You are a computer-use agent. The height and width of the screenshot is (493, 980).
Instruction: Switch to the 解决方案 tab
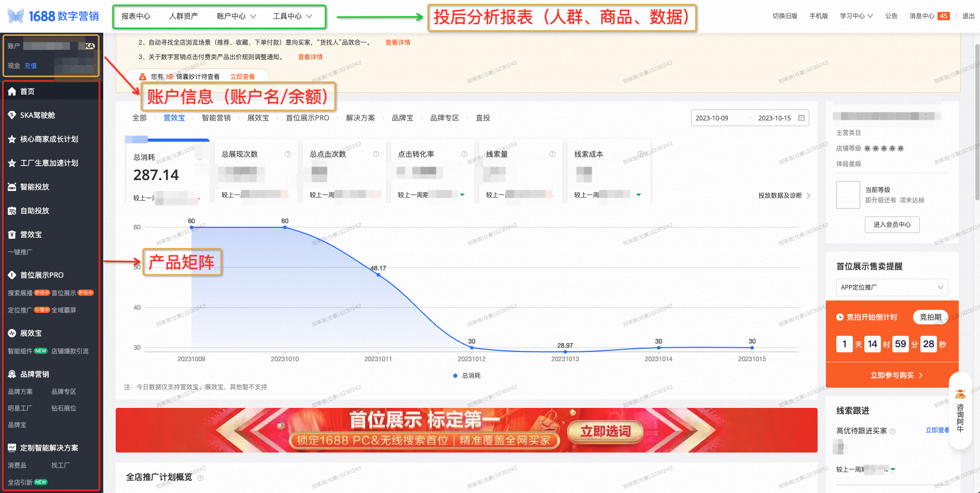coord(361,118)
